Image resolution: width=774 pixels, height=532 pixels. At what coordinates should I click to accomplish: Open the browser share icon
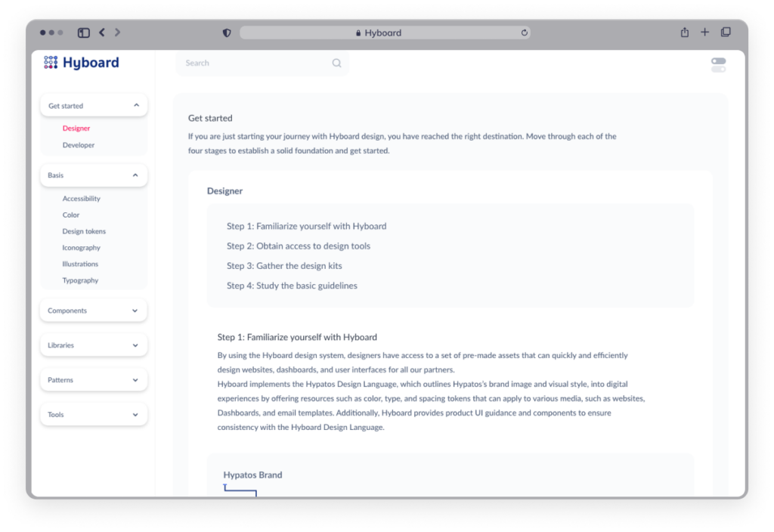pyautogui.click(x=685, y=32)
